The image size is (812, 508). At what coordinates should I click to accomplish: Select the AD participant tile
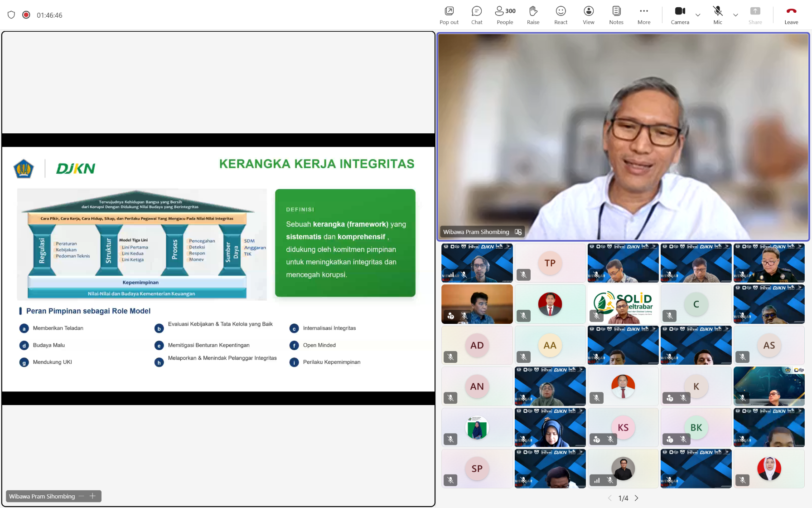(477, 345)
